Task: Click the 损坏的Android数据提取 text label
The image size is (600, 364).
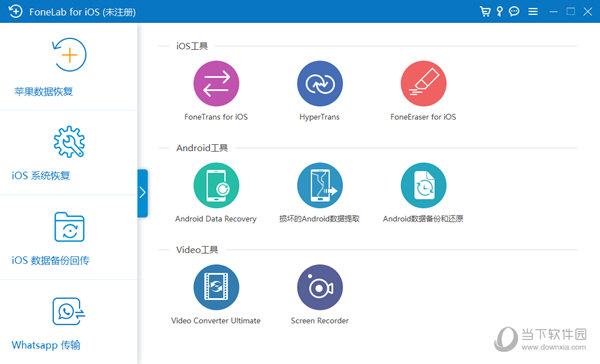Action: pyautogui.click(x=320, y=219)
